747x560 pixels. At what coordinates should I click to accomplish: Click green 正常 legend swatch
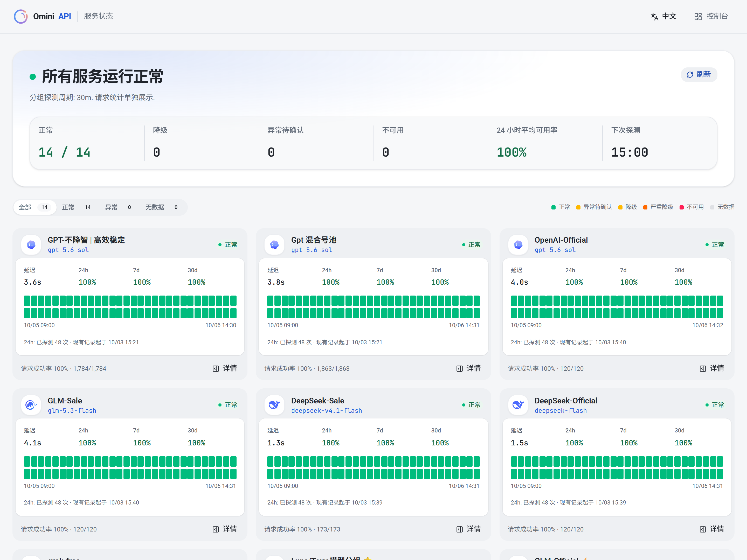554,208
